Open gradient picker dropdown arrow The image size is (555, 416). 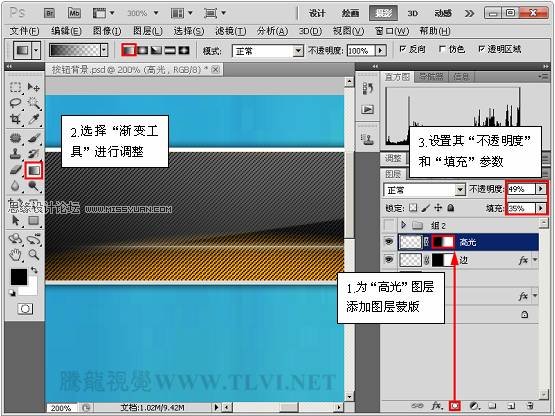pos(104,50)
